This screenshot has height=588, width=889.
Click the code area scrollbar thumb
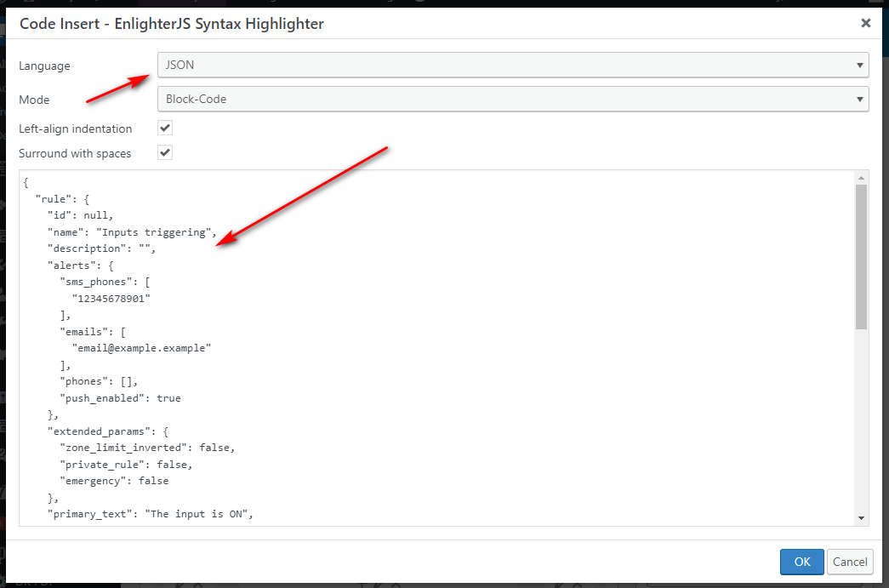[x=861, y=256]
